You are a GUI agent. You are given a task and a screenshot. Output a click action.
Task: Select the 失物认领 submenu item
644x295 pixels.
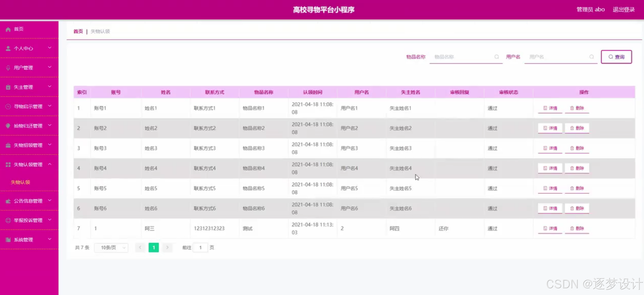coord(21,182)
